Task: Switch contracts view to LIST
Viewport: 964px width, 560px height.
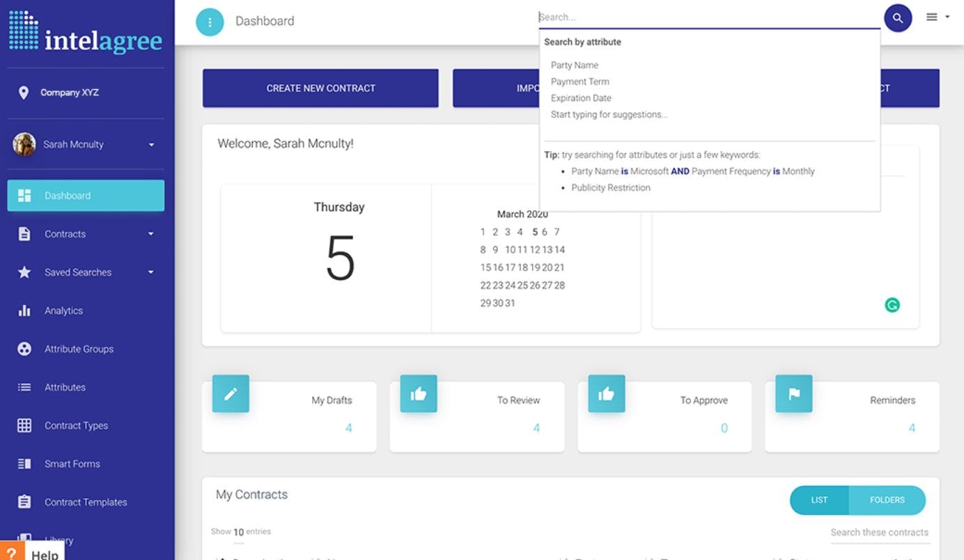Action: (x=819, y=500)
